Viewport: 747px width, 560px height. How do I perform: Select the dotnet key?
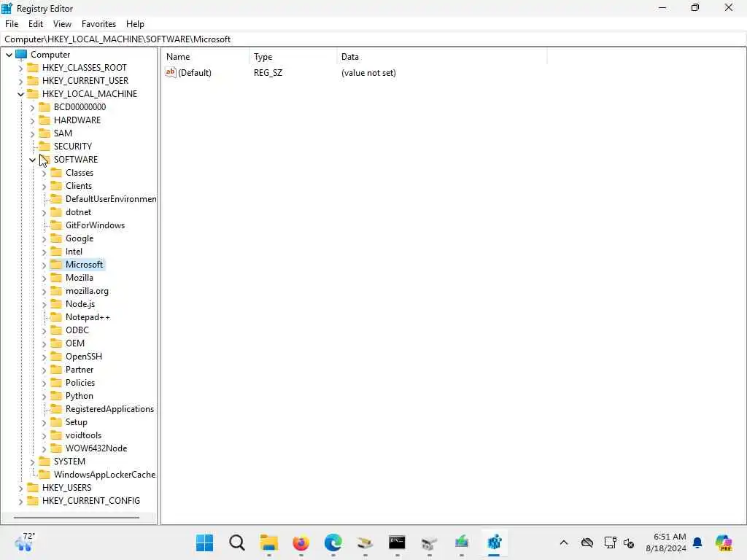[x=78, y=212]
